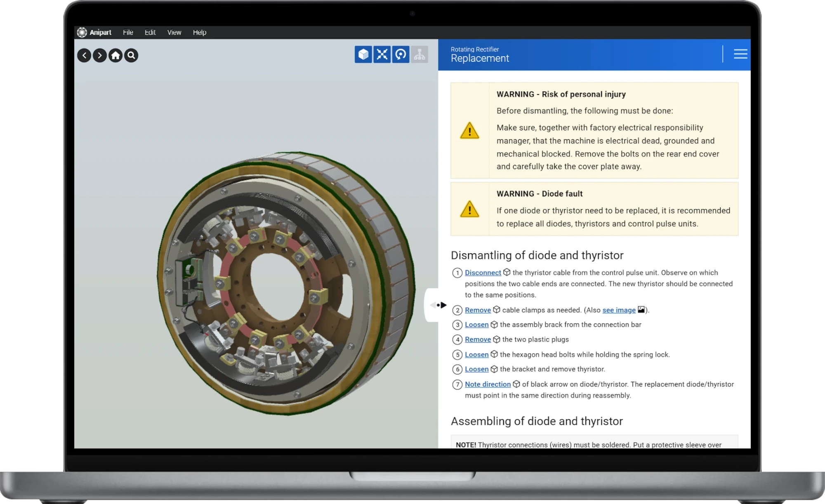Image resolution: width=825 pixels, height=504 pixels.
Task: Click the Diode fault warning triangle
Action: 469,209
